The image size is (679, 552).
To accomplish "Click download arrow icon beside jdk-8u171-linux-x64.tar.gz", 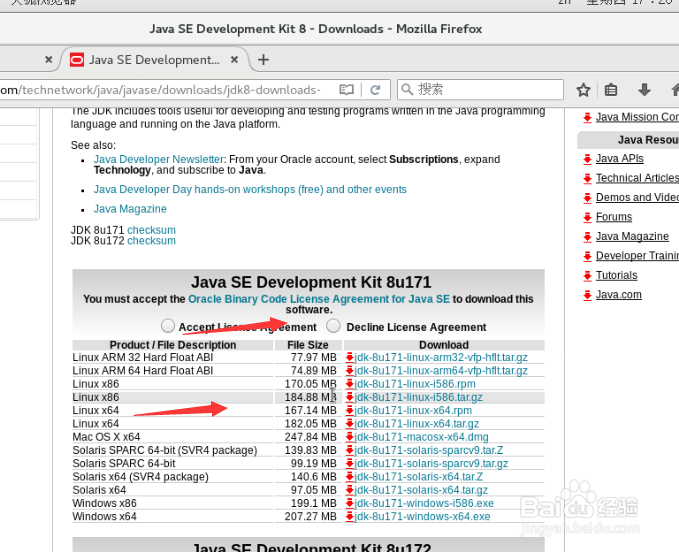I will [x=349, y=423].
